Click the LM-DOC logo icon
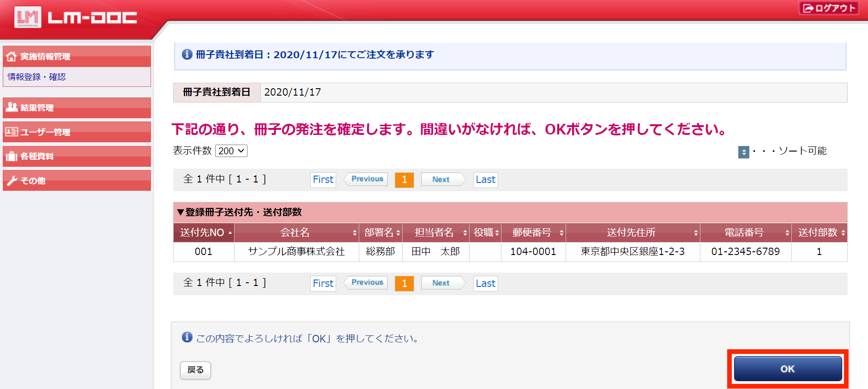The image size is (868, 389). (x=28, y=18)
